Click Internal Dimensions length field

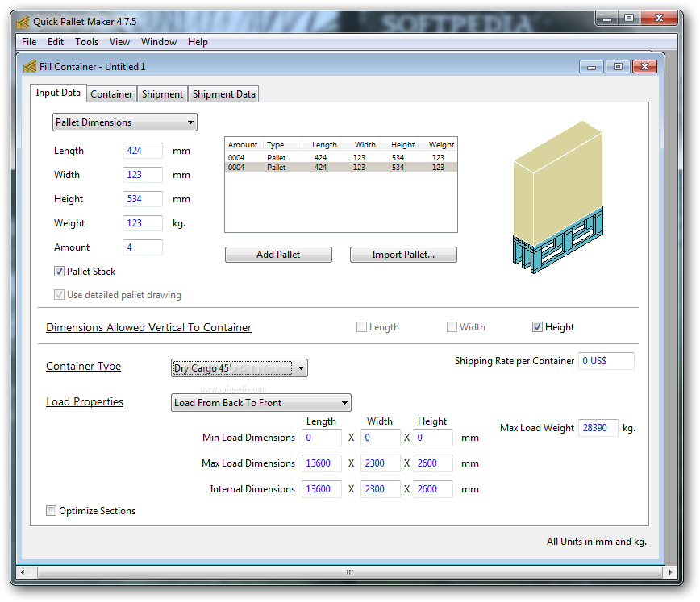coord(322,489)
